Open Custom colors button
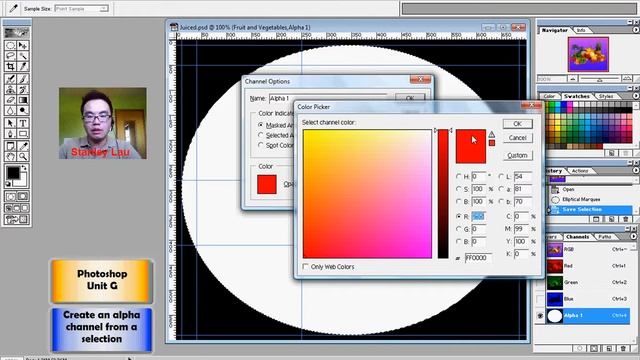The width and height of the screenshot is (640, 360). click(517, 156)
